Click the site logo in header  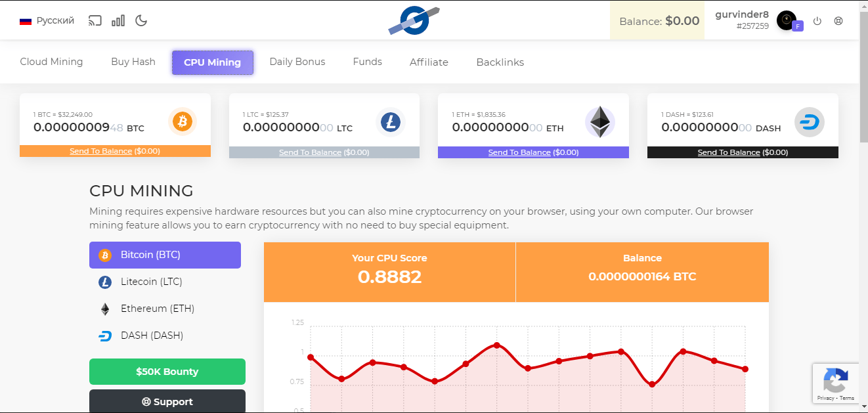point(414,20)
